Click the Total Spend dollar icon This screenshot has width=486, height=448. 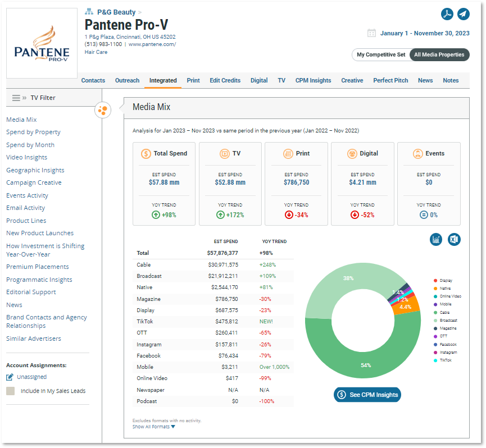point(146,154)
